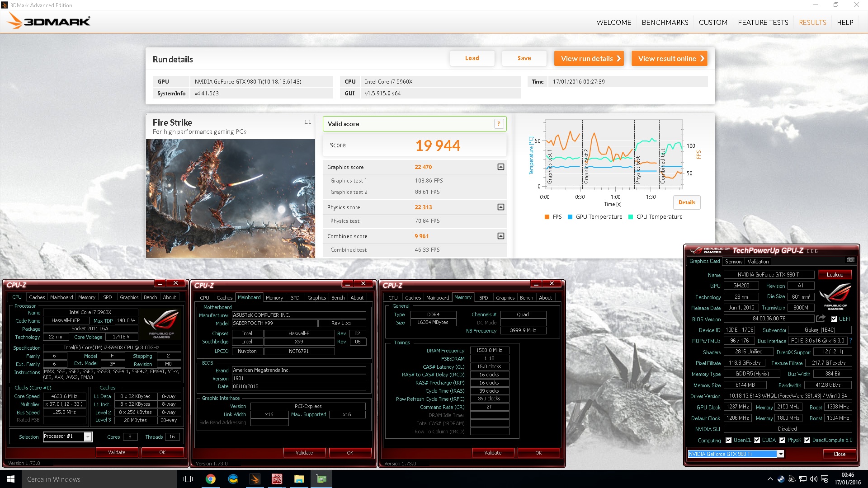Open the HELP section
868x488 pixels.
tap(844, 23)
